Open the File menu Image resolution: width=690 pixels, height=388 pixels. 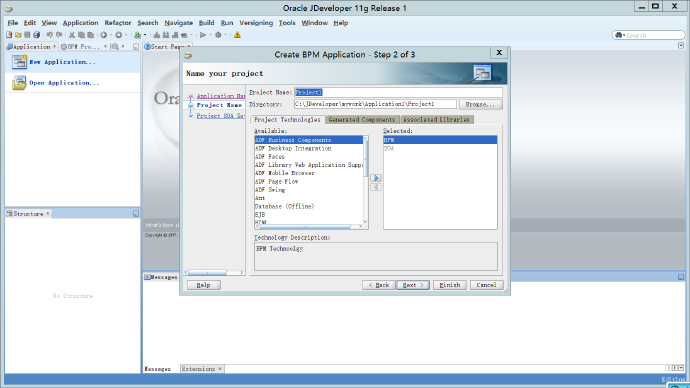[13, 22]
